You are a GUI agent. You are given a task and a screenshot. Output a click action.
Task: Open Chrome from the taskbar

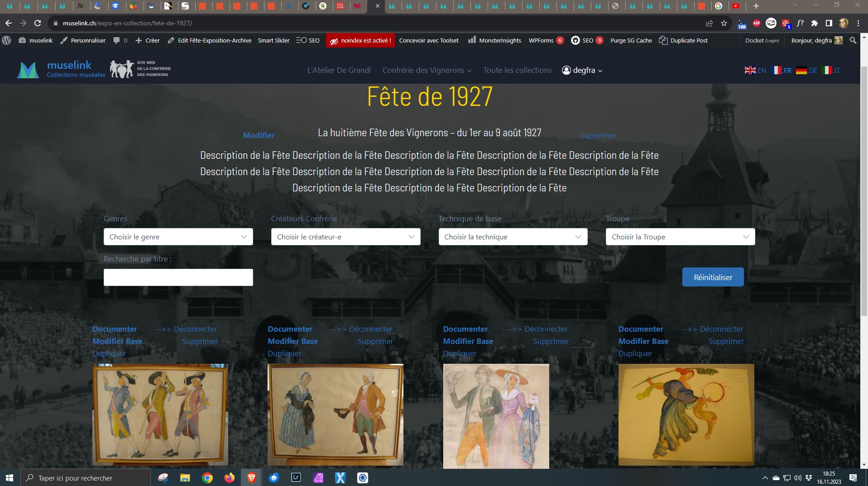[207, 478]
